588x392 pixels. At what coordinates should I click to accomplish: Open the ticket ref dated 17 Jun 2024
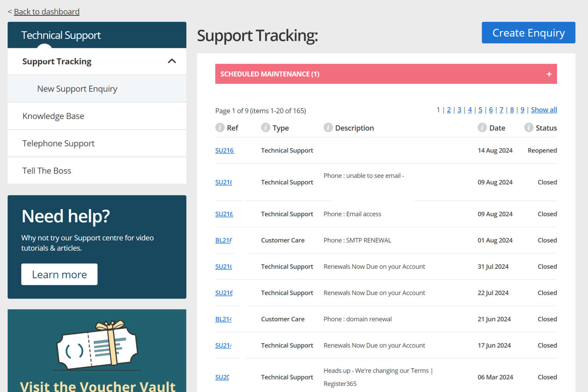pyautogui.click(x=223, y=345)
